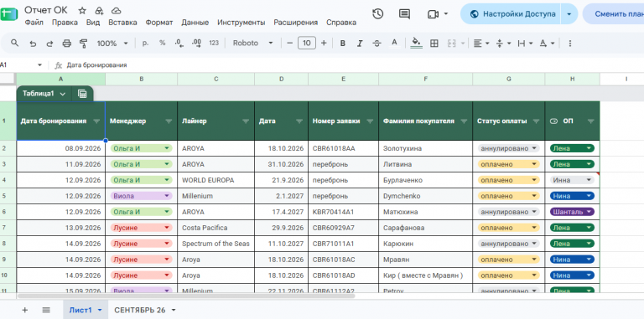Open the Расширения menu

click(x=296, y=23)
